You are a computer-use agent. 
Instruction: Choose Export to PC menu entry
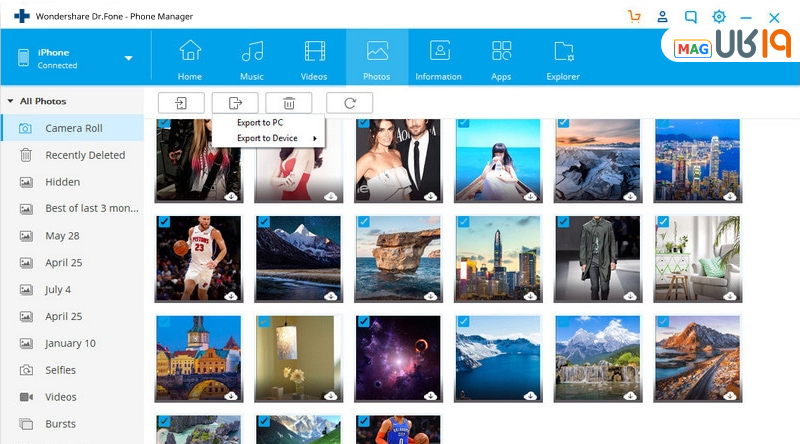coord(260,122)
